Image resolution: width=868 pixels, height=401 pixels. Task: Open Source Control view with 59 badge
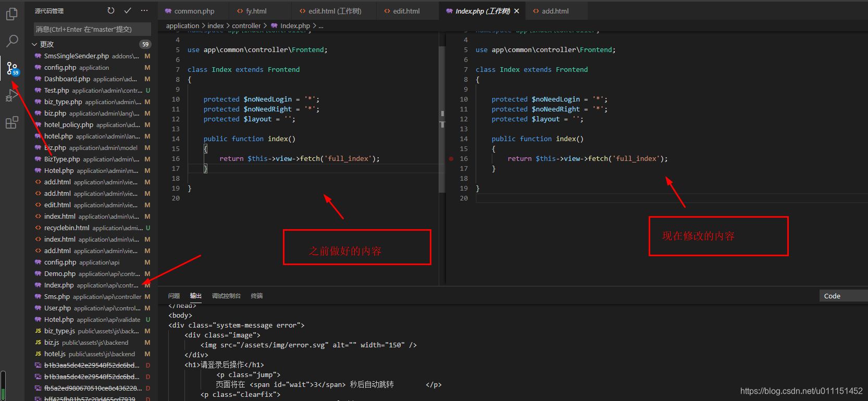(x=12, y=68)
